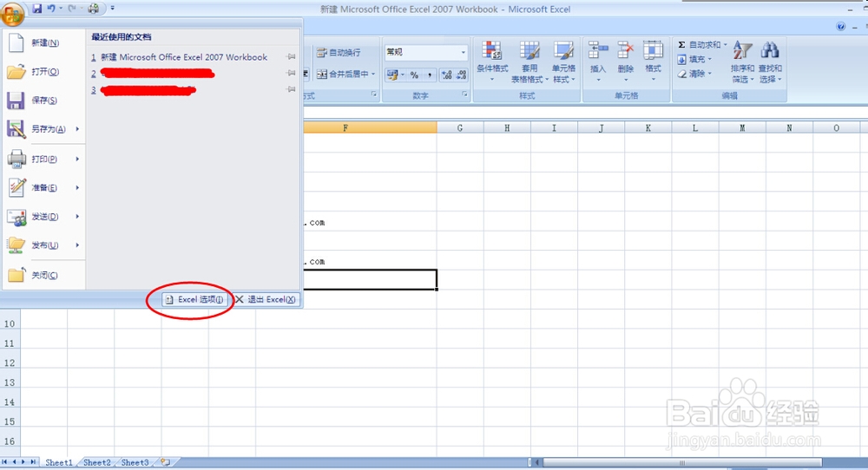The height and width of the screenshot is (470, 868).
Task: Click the comma style icon
Action: click(x=429, y=75)
